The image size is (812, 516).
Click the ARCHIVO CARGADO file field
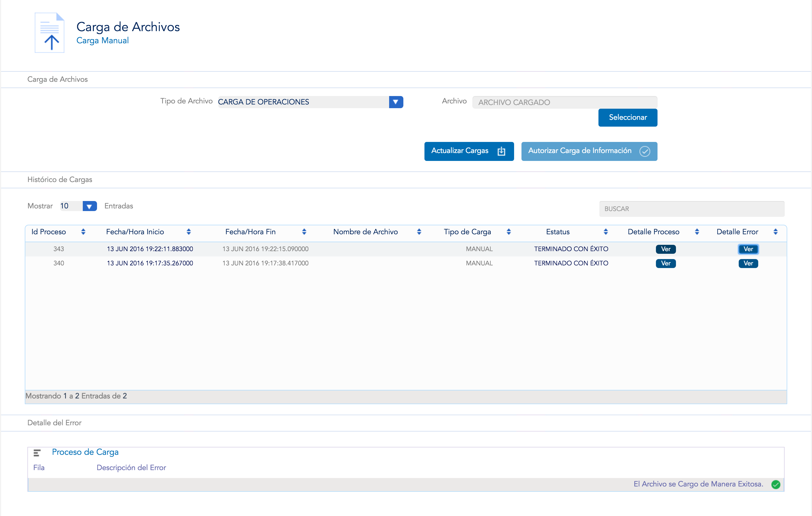tap(565, 102)
